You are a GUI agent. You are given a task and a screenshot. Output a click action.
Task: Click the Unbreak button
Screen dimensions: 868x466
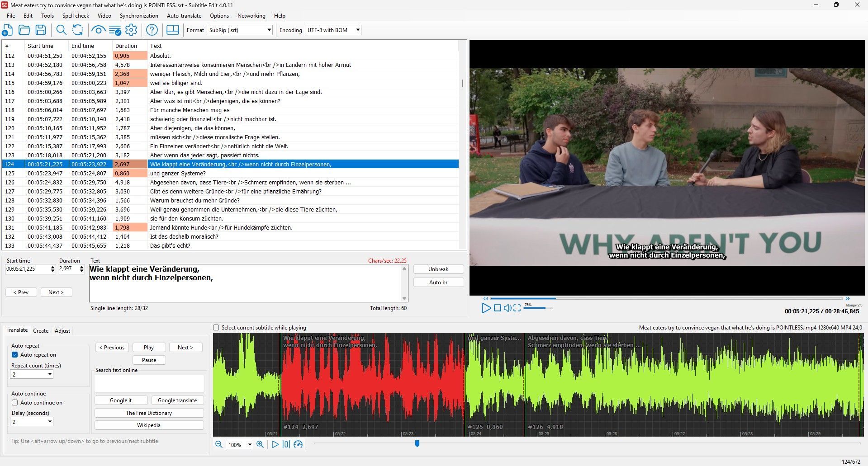click(438, 269)
